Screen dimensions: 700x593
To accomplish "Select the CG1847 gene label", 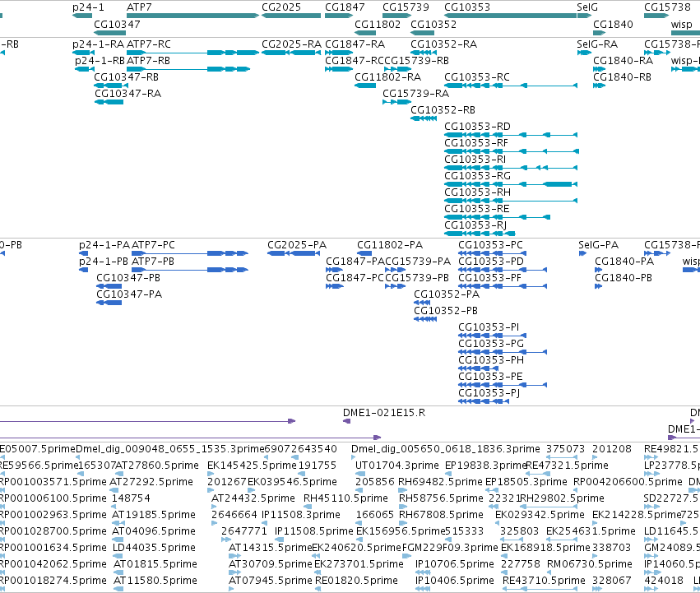I will 345,7.
